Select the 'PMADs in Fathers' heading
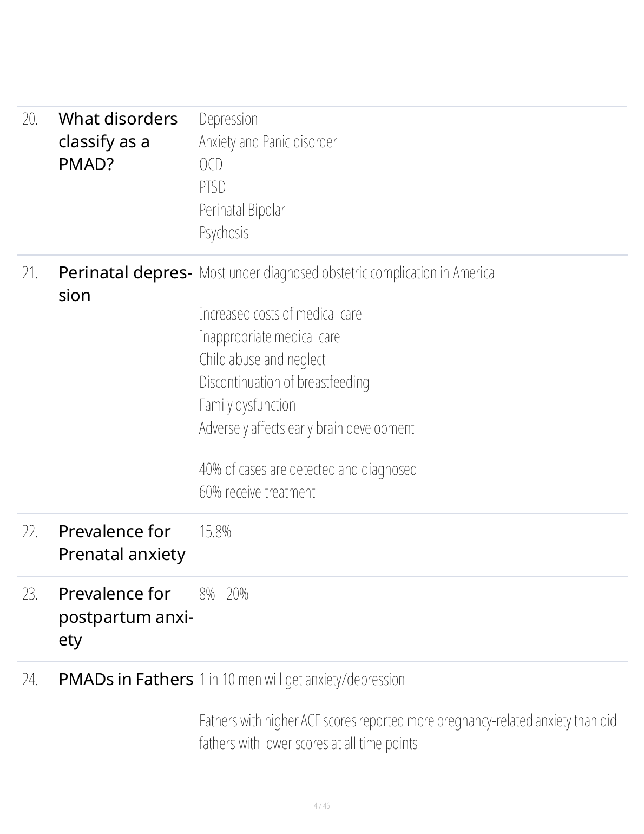 (x=126, y=679)
